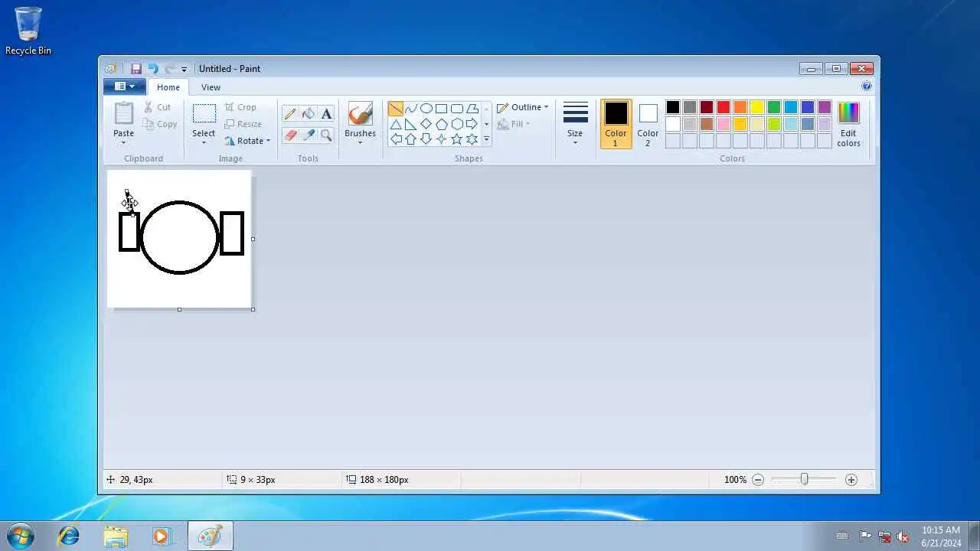Choose the Oval shape
This screenshot has width=980, height=551.
(x=426, y=109)
